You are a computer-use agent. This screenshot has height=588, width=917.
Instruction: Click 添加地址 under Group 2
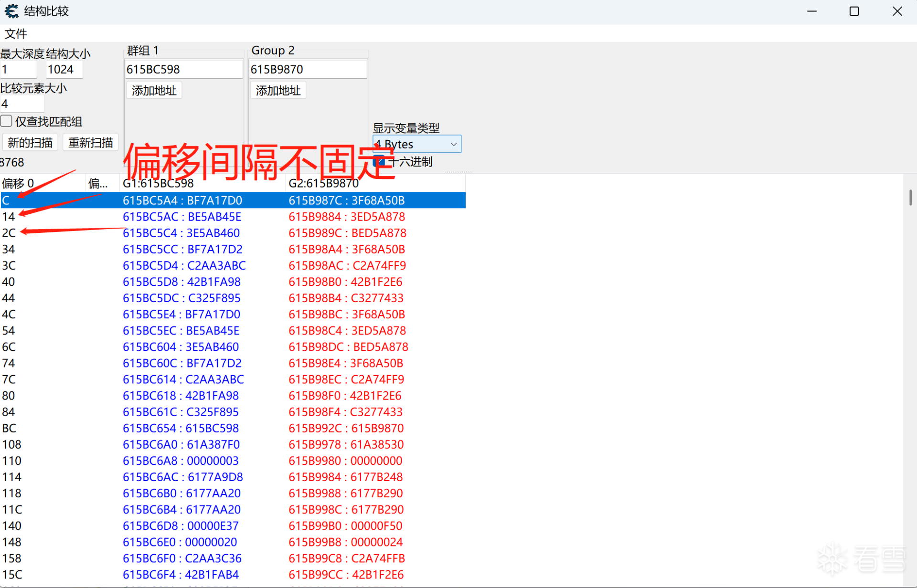tap(278, 91)
